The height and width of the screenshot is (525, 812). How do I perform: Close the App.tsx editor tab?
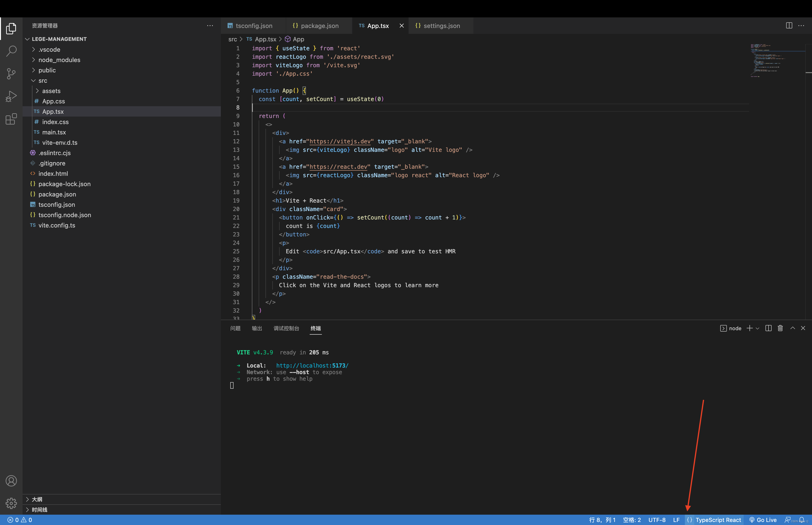(402, 26)
